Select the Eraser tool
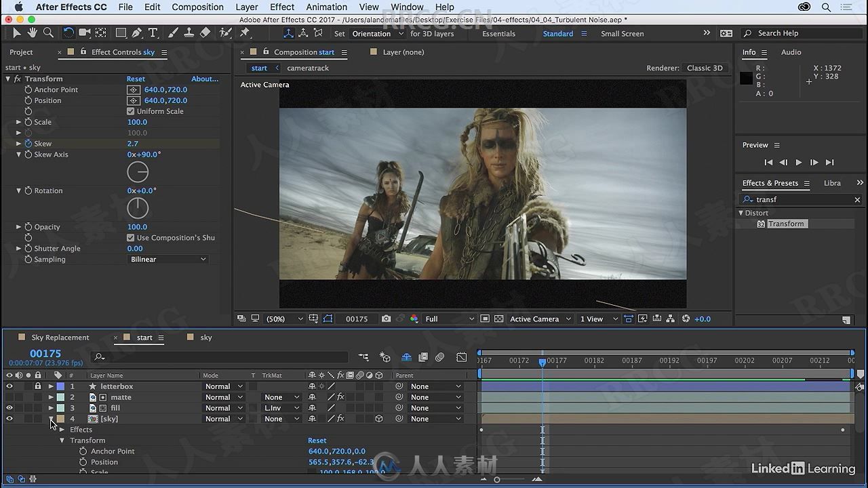This screenshot has width=868, height=488. (205, 33)
